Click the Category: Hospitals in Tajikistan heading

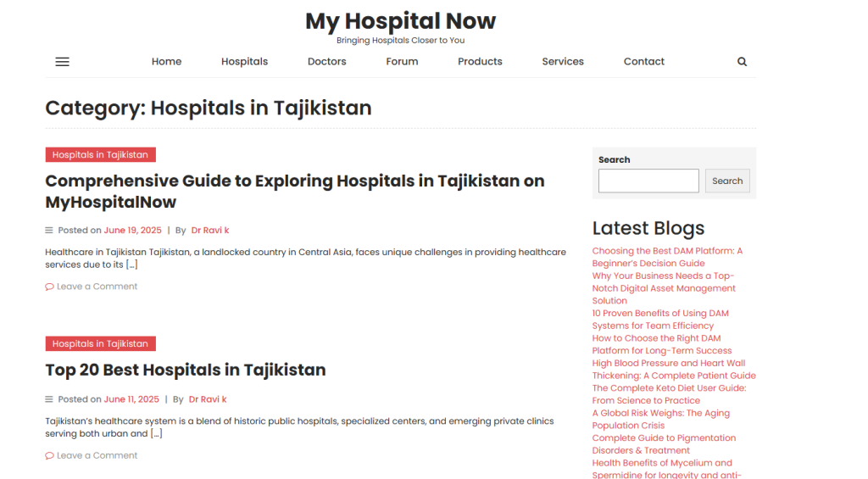coord(209,108)
